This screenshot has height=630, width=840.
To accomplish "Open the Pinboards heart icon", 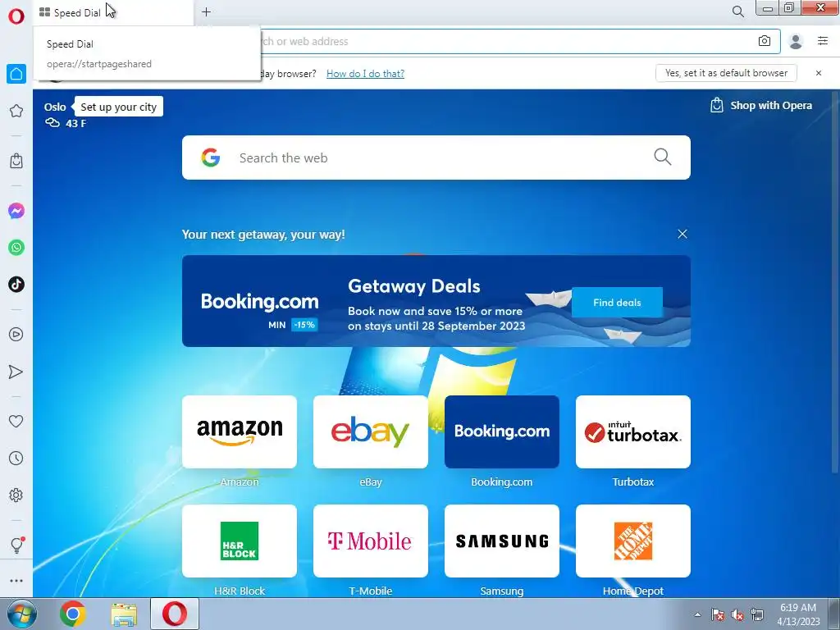I will tap(16, 421).
